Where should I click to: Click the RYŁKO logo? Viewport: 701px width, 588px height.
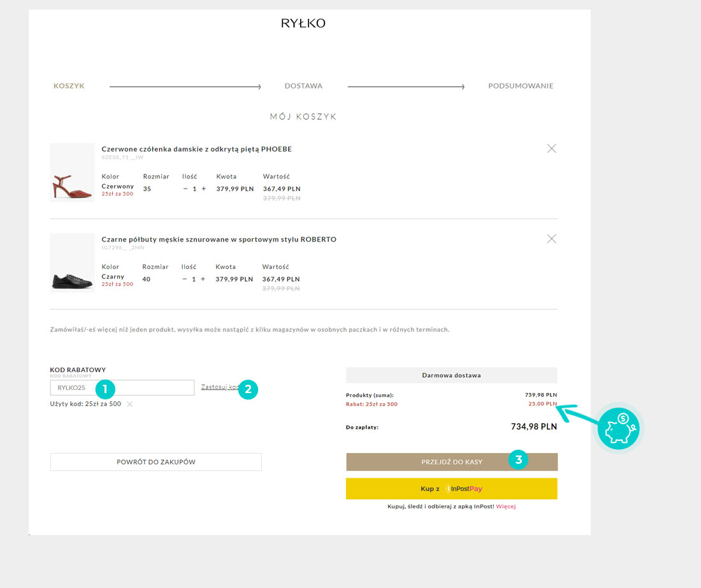pos(303,23)
